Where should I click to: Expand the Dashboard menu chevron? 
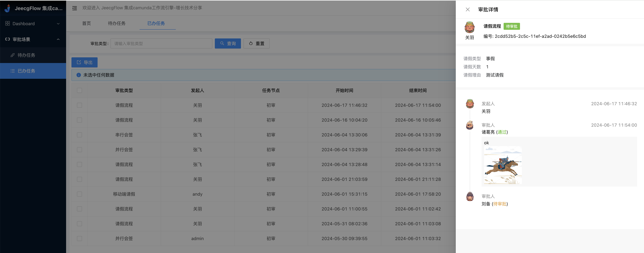[x=58, y=24]
